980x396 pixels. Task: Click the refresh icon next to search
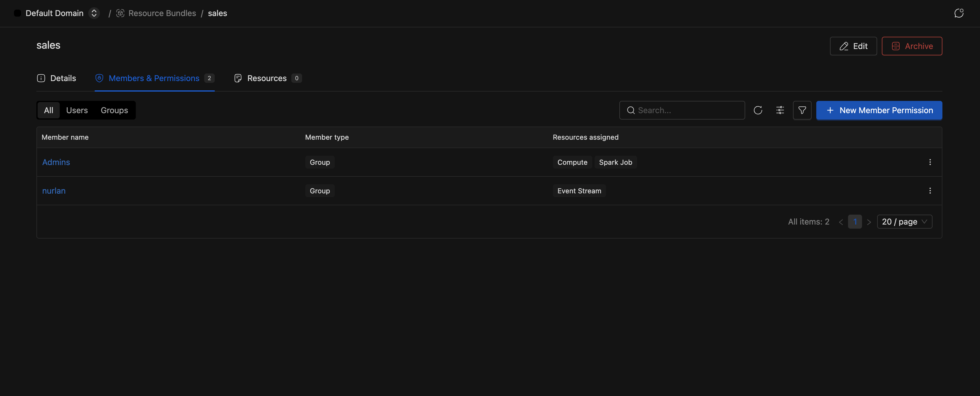click(758, 111)
